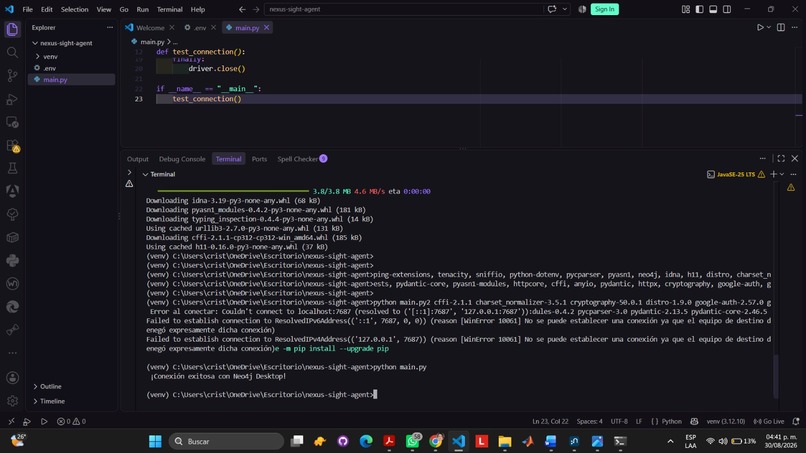Click the Windows taskbar Buscar search box
The image size is (806, 453).
(226, 441)
